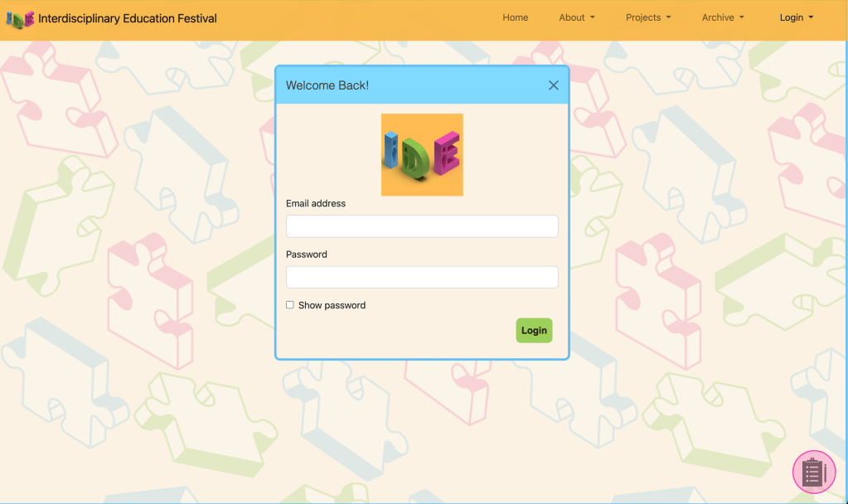Open the Archive dropdown
The height and width of the screenshot is (504, 848).
pyautogui.click(x=722, y=17)
